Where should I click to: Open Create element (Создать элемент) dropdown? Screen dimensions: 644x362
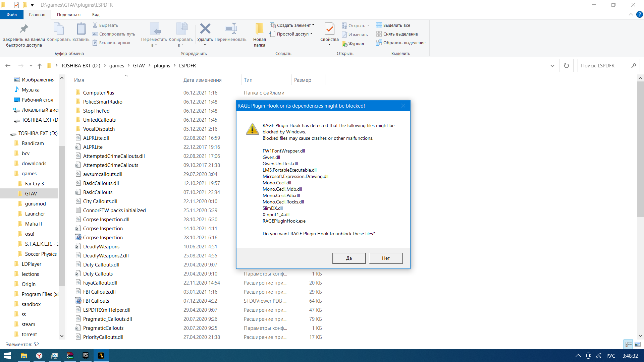pyautogui.click(x=292, y=25)
